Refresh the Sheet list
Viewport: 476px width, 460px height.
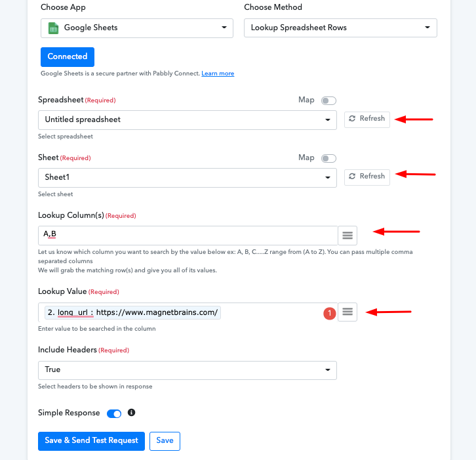367,177
